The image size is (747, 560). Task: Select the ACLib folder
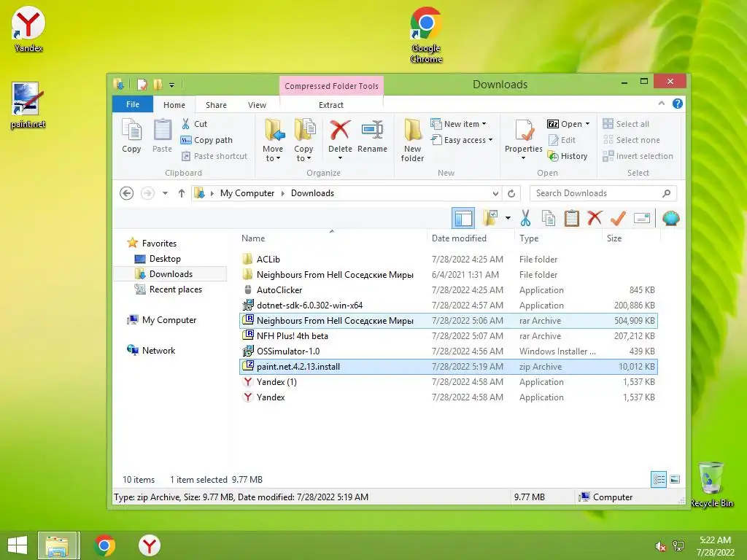(448, 260)
